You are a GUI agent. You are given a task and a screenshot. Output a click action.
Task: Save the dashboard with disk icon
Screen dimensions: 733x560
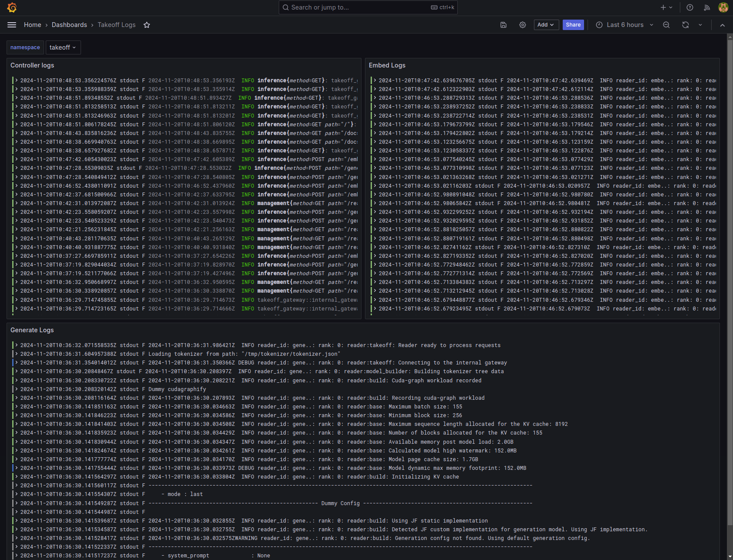click(503, 25)
